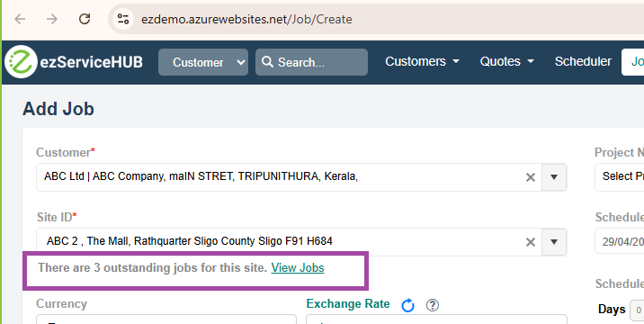Reload the current page
The image size is (644, 324).
85,19
